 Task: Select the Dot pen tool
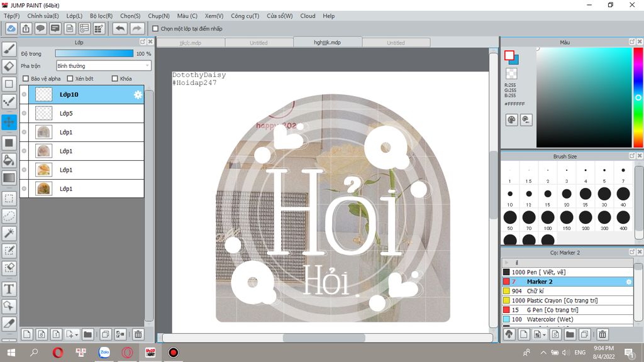click(x=9, y=101)
